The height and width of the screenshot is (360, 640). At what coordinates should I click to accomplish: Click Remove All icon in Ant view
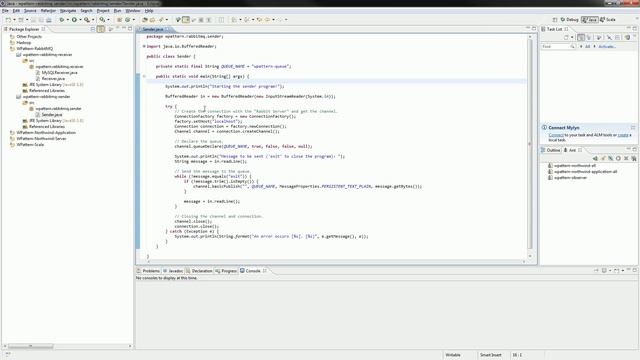(634, 158)
